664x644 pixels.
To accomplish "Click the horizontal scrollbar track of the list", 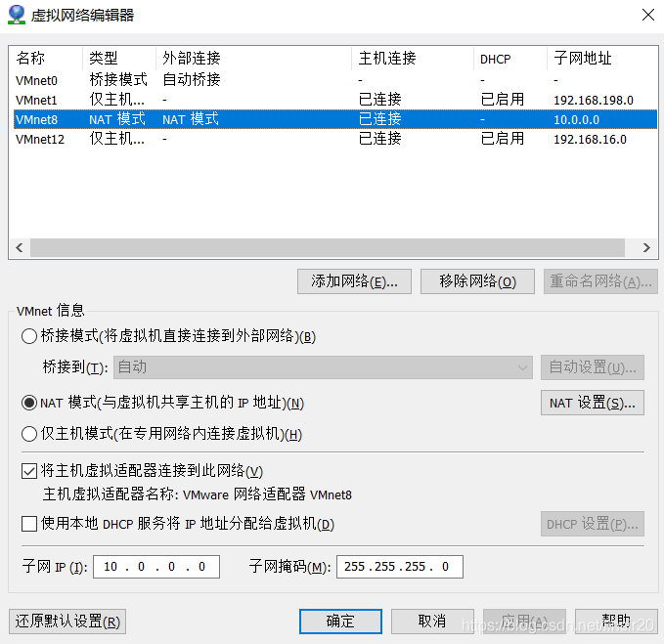I will [328, 247].
